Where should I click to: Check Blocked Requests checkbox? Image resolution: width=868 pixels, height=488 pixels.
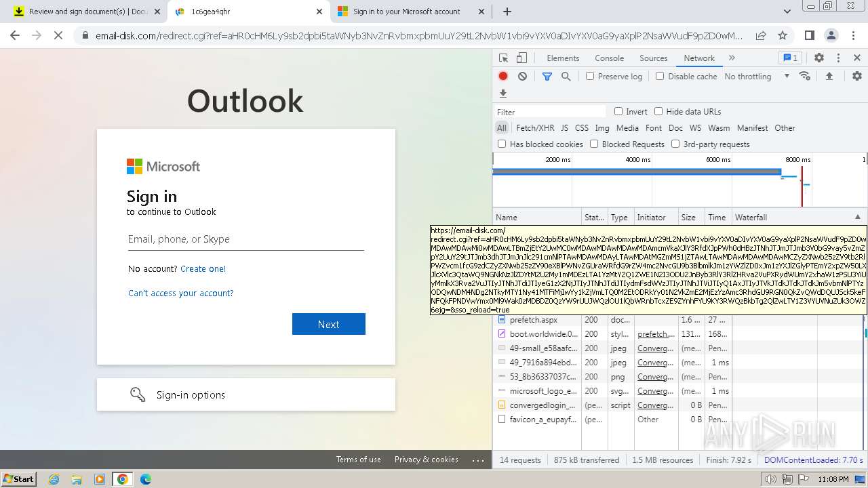(x=594, y=144)
